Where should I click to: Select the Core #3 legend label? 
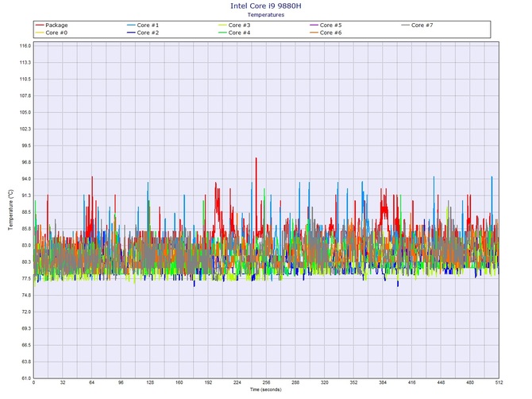tap(239, 25)
